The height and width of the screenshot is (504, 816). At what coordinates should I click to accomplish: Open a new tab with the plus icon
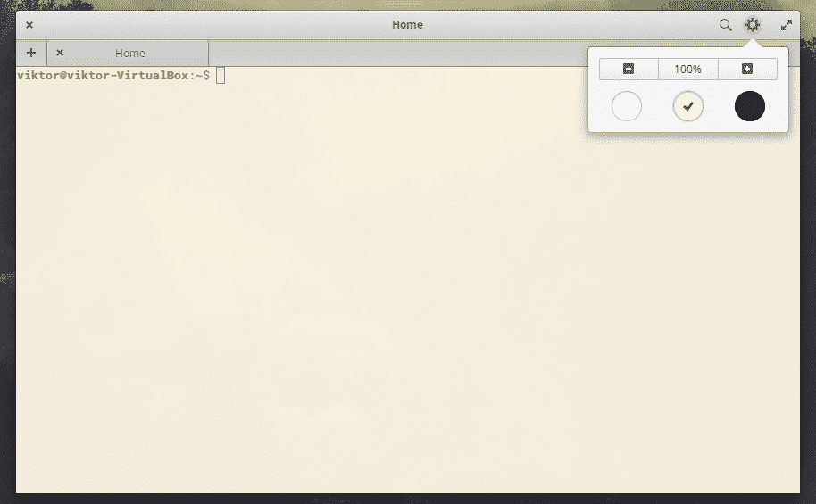(31, 53)
